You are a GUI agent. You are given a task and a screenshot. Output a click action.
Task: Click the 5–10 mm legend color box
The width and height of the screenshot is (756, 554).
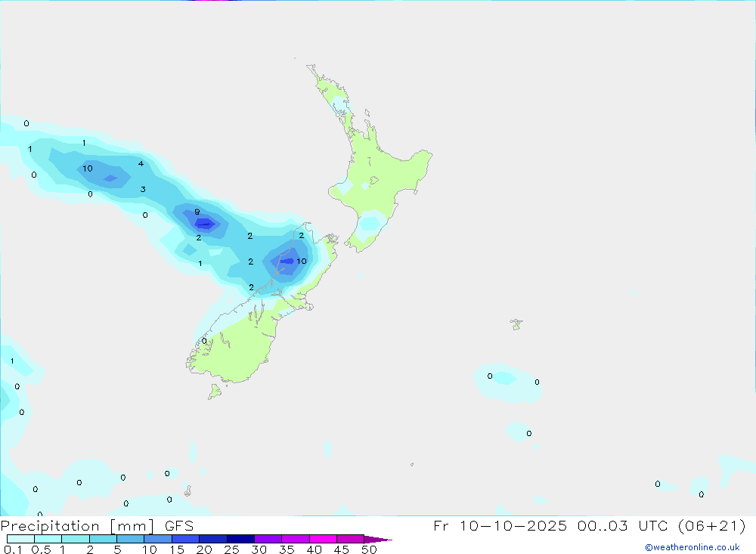coord(131,539)
